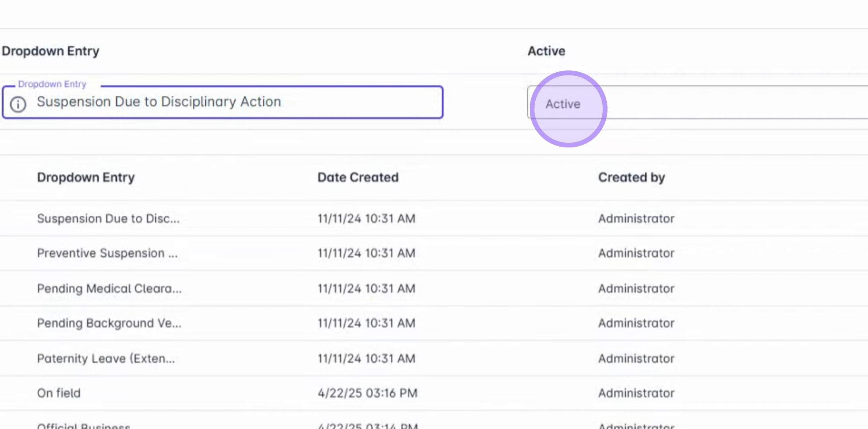The height and width of the screenshot is (429, 868).
Task: Select the Official Business row
Action: click(83, 426)
